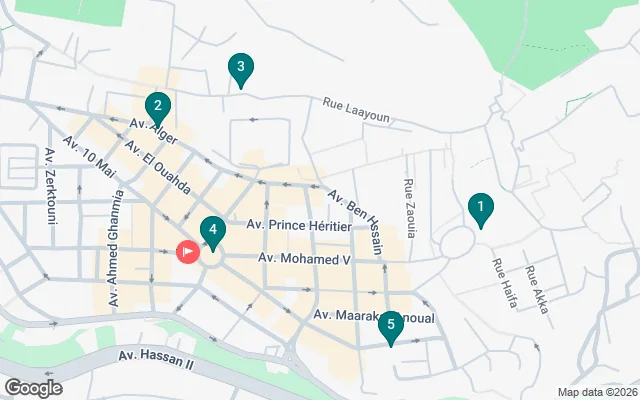Screen dimensions: 640x400
Task: Open the Google logo link
Action: [34, 388]
